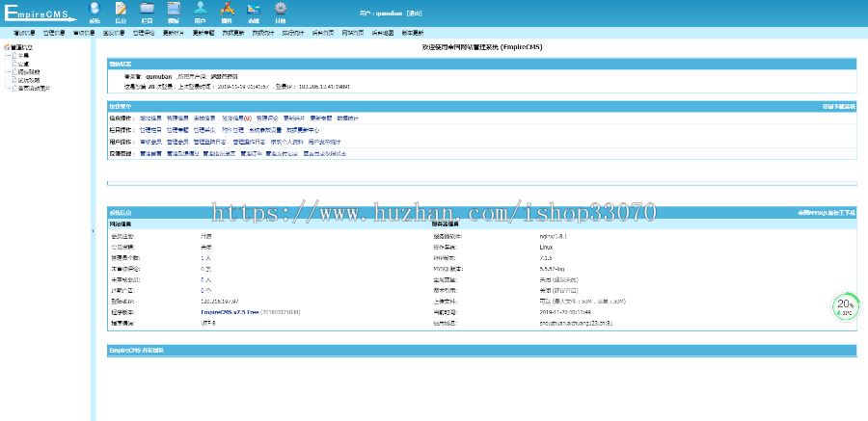Open the 栏目 folder icon menu

click(147, 12)
